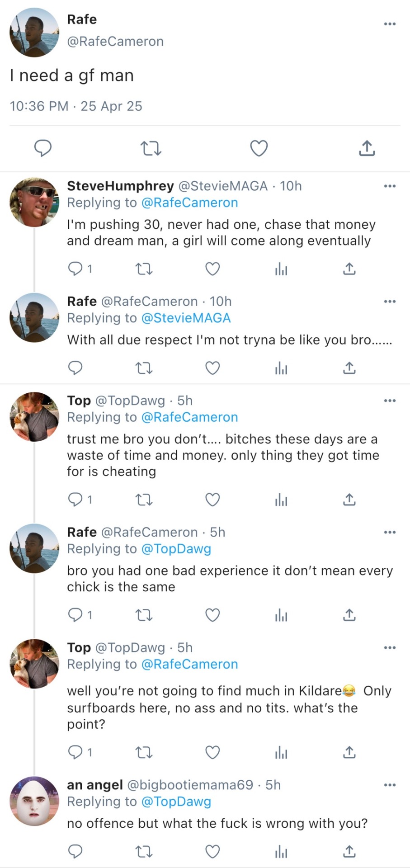Like Rafe's main 'I need a gf man' tweet
This screenshot has height=868, width=410.
tap(259, 148)
